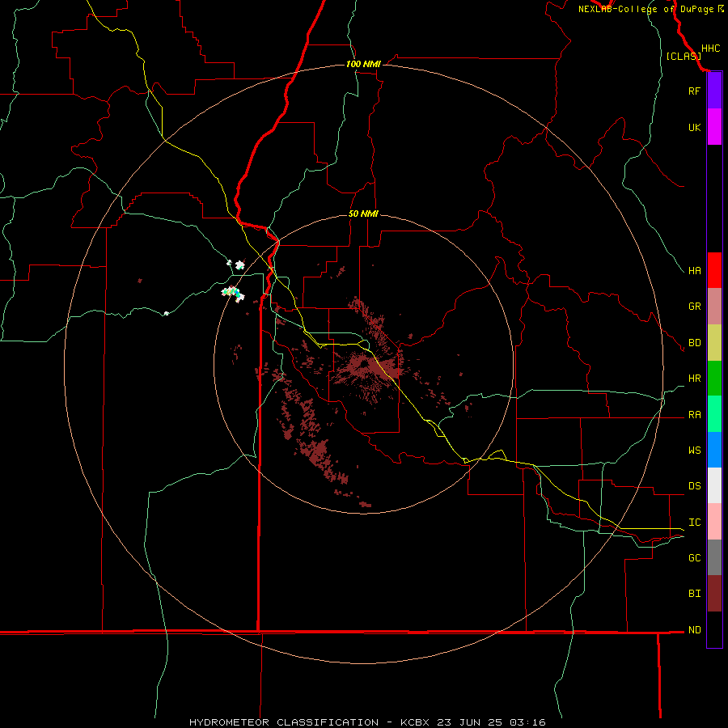
Task: Click the 'GC' legend label
Action: [x=694, y=558]
